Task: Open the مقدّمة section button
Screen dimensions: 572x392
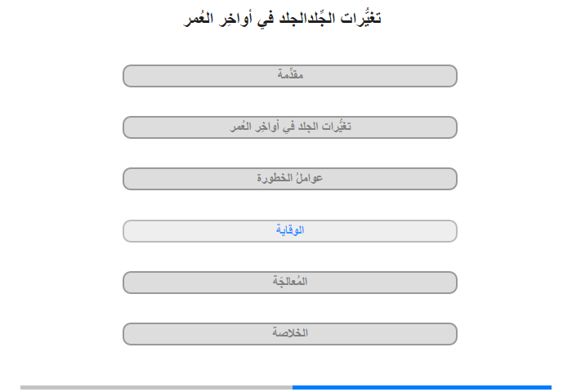Action: (x=290, y=76)
